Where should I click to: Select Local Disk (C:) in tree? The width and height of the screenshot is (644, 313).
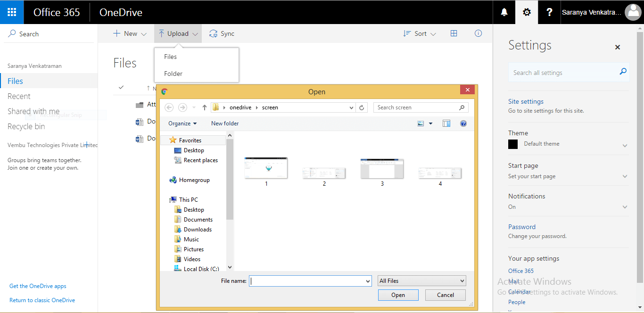pyautogui.click(x=201, y=269)
